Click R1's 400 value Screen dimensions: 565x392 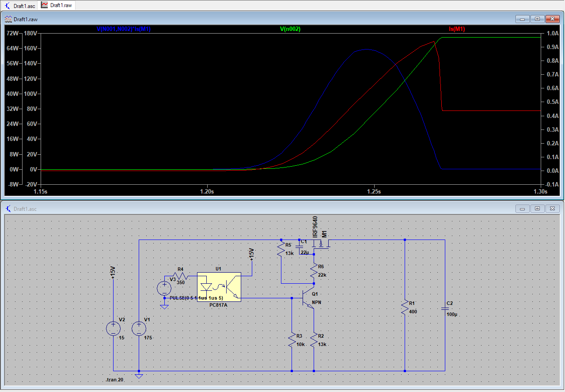pyautogui.click(x=413, y=312)
